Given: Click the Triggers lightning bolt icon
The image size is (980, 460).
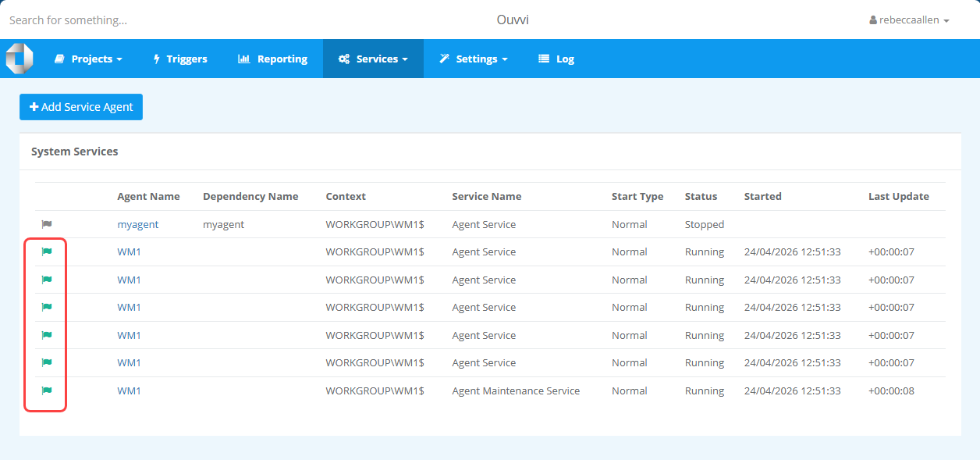Looking at the screenshot, I should [x=157, y=59].
